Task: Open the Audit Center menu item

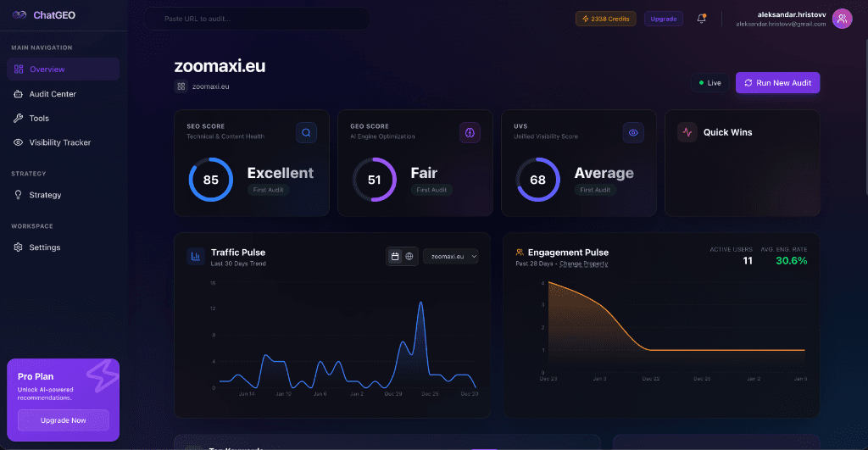Action: pyautogui.click(x=53, y=94)
